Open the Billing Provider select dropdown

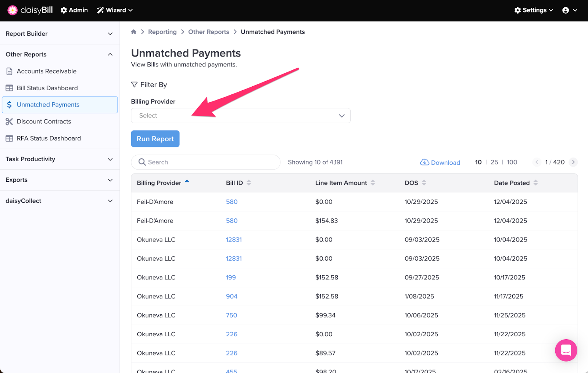click(240, 116)
